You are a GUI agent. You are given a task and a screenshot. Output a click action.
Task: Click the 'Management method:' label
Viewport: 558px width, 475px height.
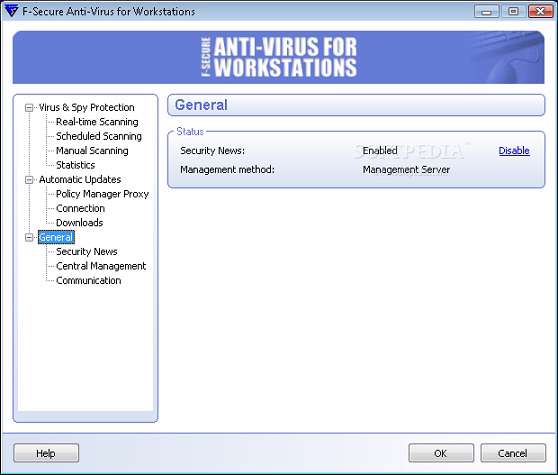[x=227, y=170]
